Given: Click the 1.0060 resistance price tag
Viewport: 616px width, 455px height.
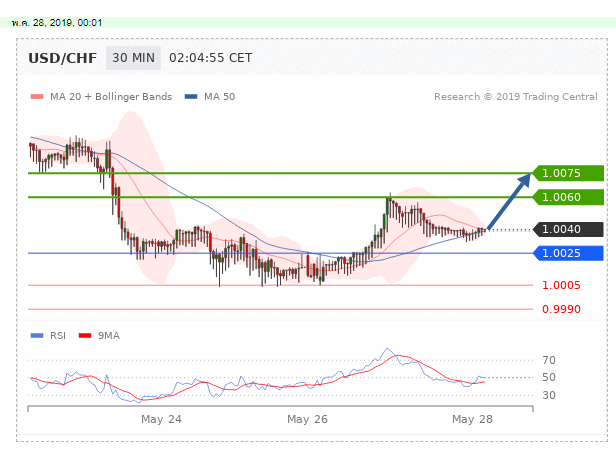Looking at the screenshot, I should [568, 197].
